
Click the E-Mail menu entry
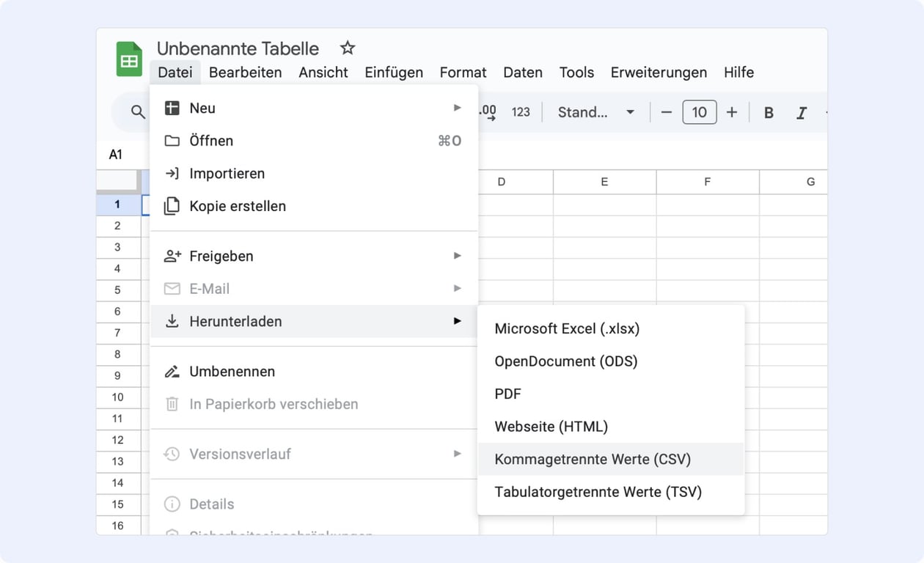(314, 289)
